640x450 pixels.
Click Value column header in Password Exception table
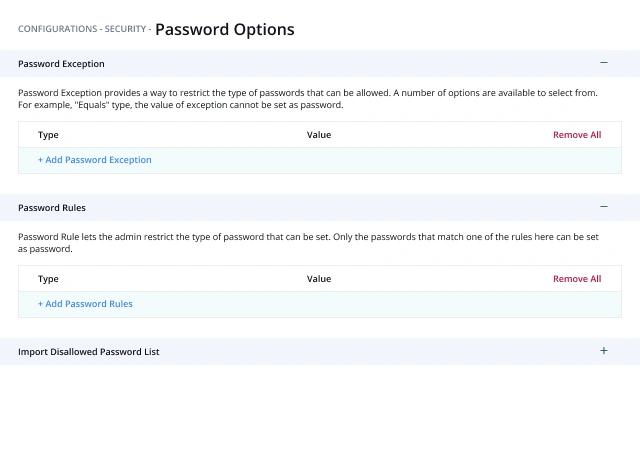coord(319,135)
